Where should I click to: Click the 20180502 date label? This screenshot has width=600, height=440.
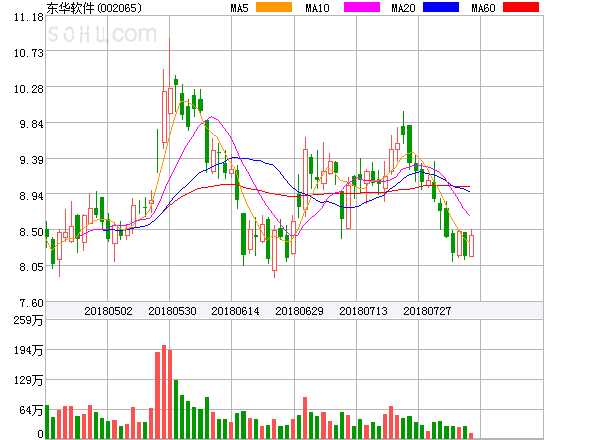point(108,311)
